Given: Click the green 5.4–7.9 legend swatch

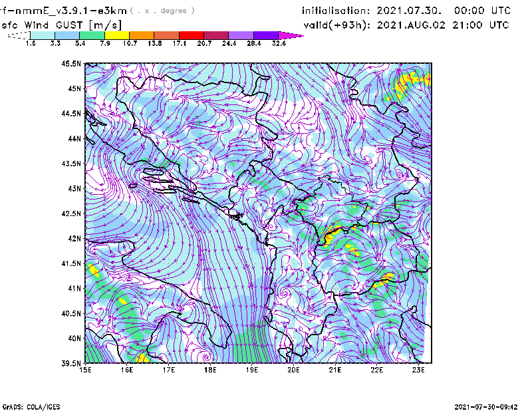Looking at the screenshot, I should tap(92, 35).
